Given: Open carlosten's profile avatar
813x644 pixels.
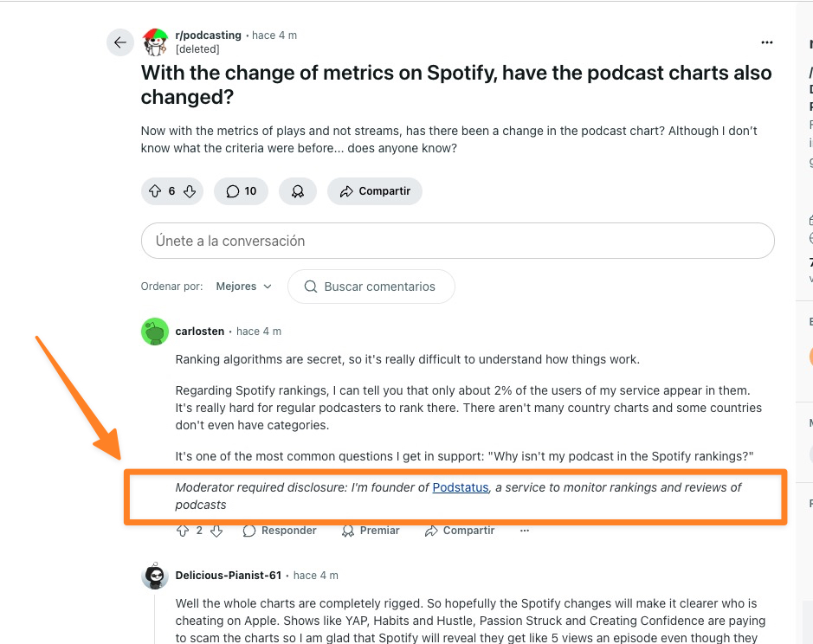Looking at the screenshot, I should pyautogui.click(x=155, y=332).
